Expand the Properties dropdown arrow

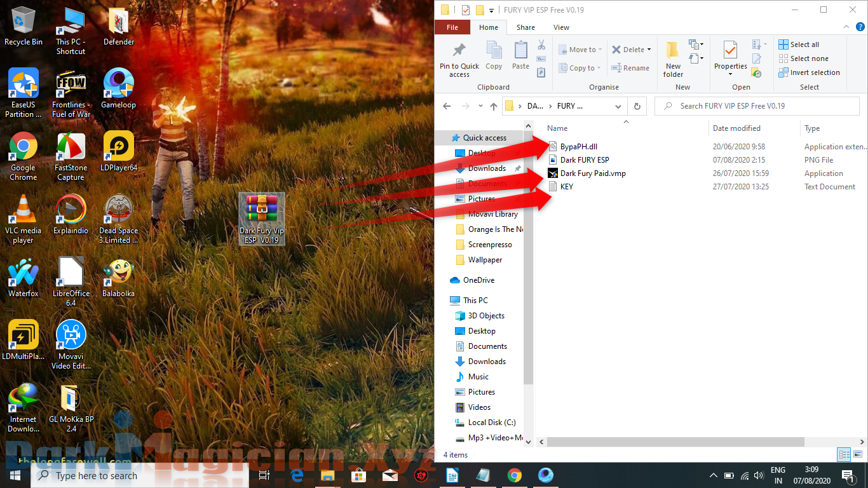coord(731,74)
